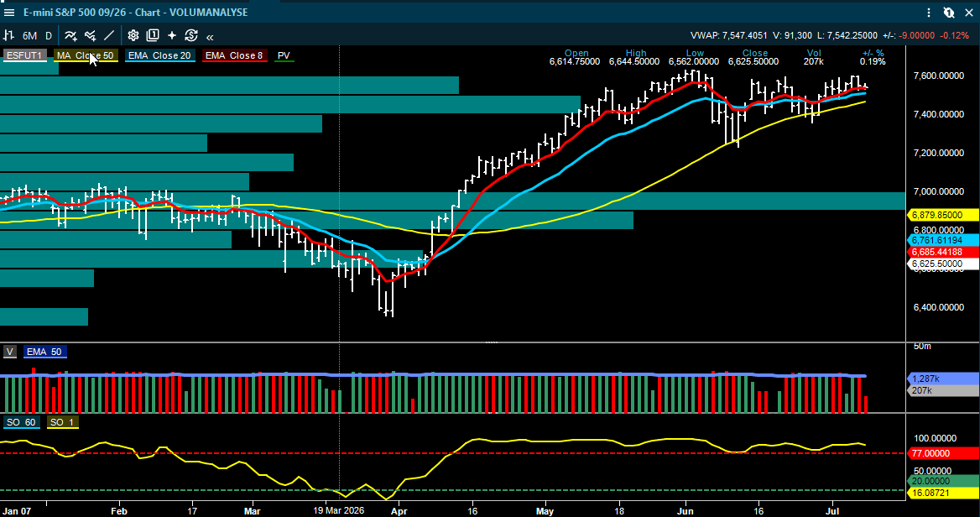Click the EMA 50 volume label
This screenshot has width=980, height=517.
pyautogui.click(x=44, y=352)
